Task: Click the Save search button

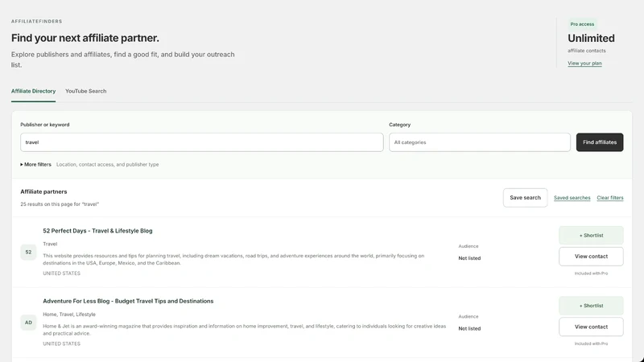Action: click(526, 198)
